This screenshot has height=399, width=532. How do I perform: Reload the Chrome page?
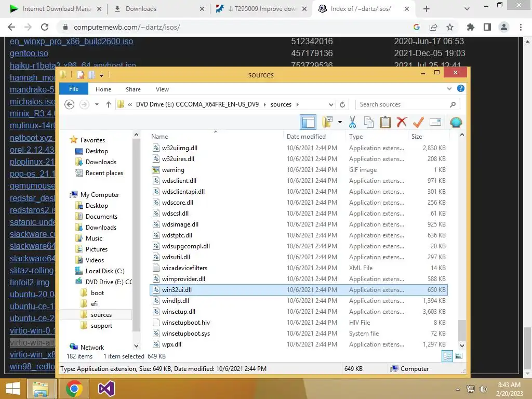[x=45, y=27]
